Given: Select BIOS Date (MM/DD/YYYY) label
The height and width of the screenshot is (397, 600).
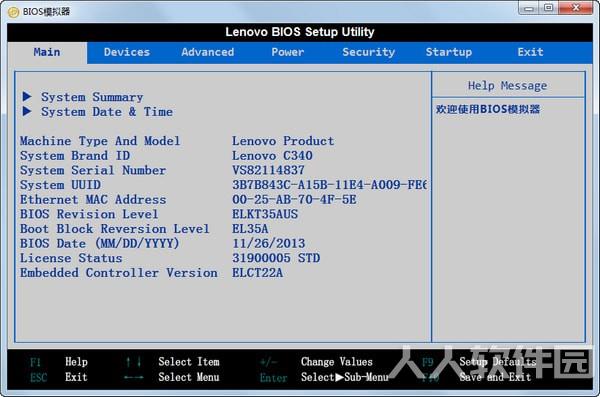Looking at the screenshot, I should 99,243.
